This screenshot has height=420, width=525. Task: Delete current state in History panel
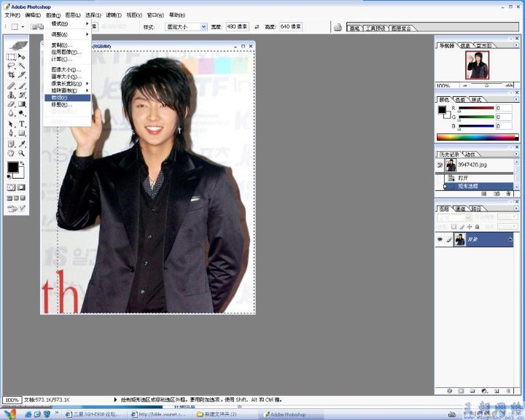pyautogui.click(x=508, y=194)
